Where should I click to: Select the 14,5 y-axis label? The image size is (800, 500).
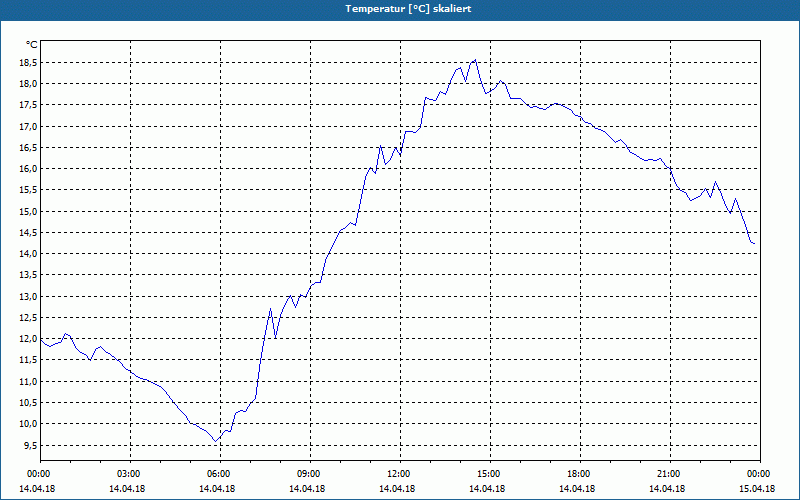pyautogui.click(x=29, y=233)
